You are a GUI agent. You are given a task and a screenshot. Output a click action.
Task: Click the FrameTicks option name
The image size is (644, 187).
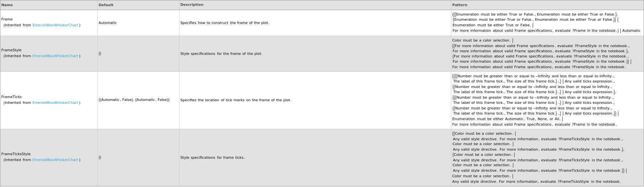pos(11,97)
